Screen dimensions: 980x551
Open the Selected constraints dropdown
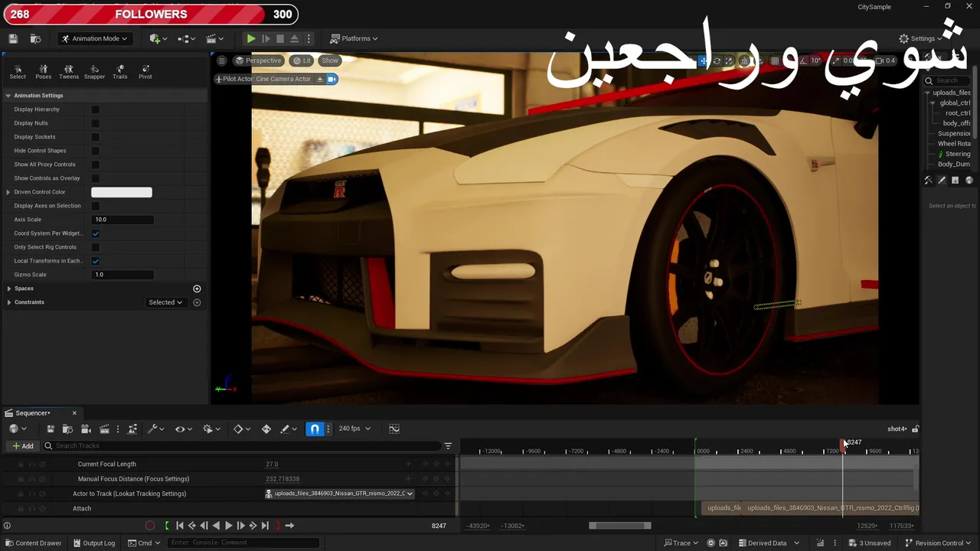click(x=165, y=302)
